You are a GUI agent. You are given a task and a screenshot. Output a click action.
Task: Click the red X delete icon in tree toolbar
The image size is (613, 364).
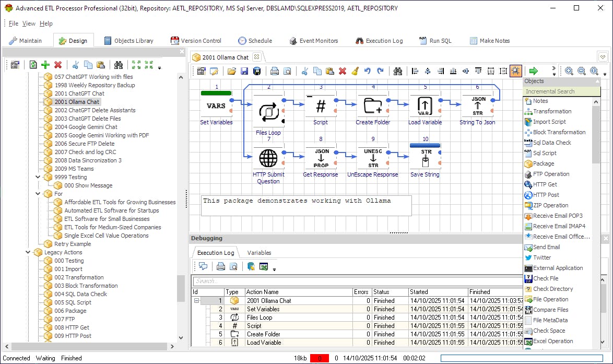pyautogui.click(x=58, y=65)
